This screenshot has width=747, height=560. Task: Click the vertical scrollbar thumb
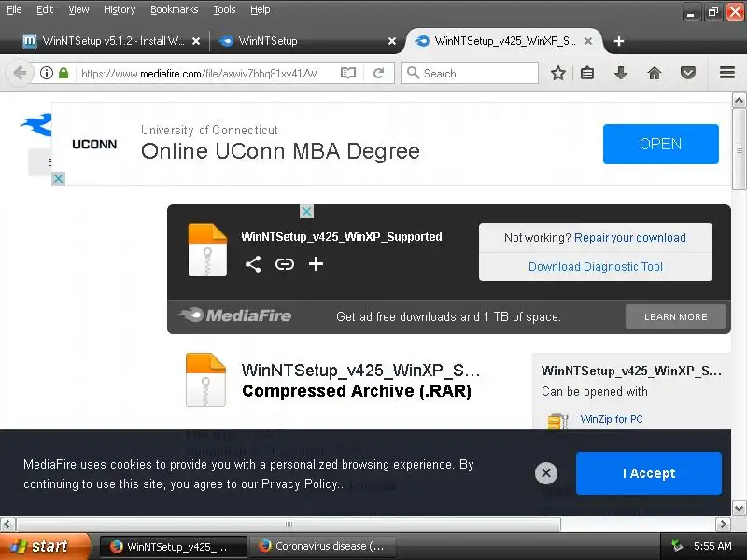pyautogui.click(x=739, y=149)
